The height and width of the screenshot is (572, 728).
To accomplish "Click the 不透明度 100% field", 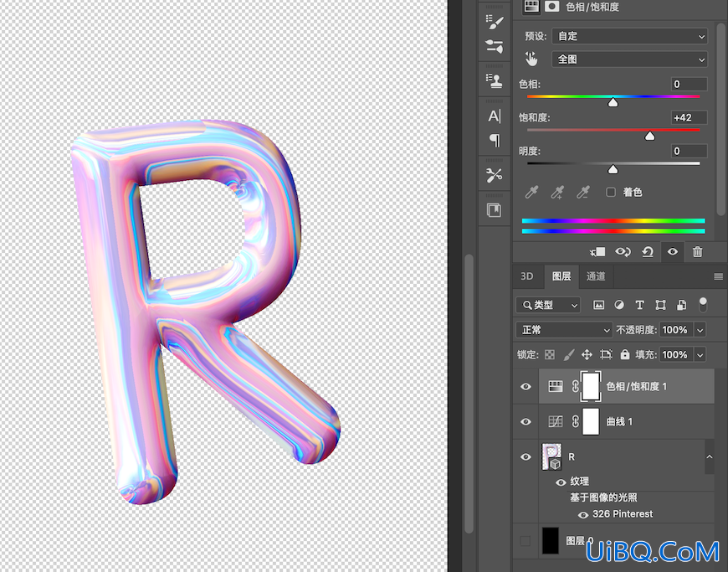I will [x=677, y=330].
